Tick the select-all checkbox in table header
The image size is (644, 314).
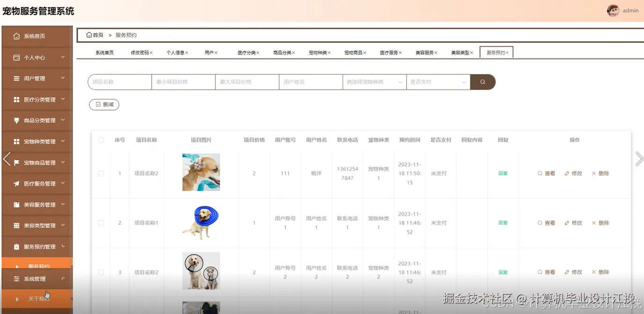pos(101,140)
